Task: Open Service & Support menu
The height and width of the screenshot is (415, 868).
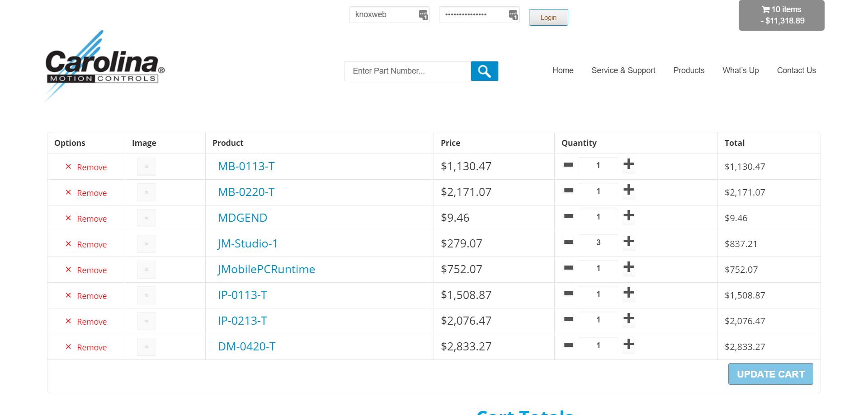Action: pos(623,70)
